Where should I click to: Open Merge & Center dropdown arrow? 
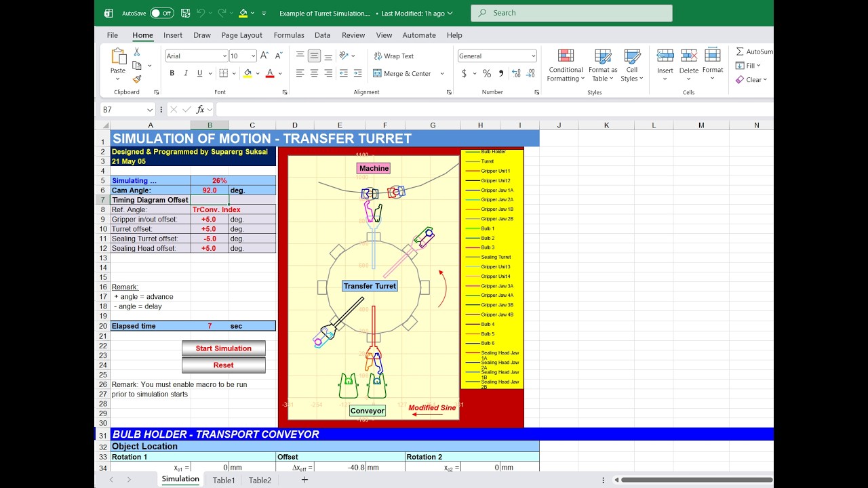(x=442, y=73)
